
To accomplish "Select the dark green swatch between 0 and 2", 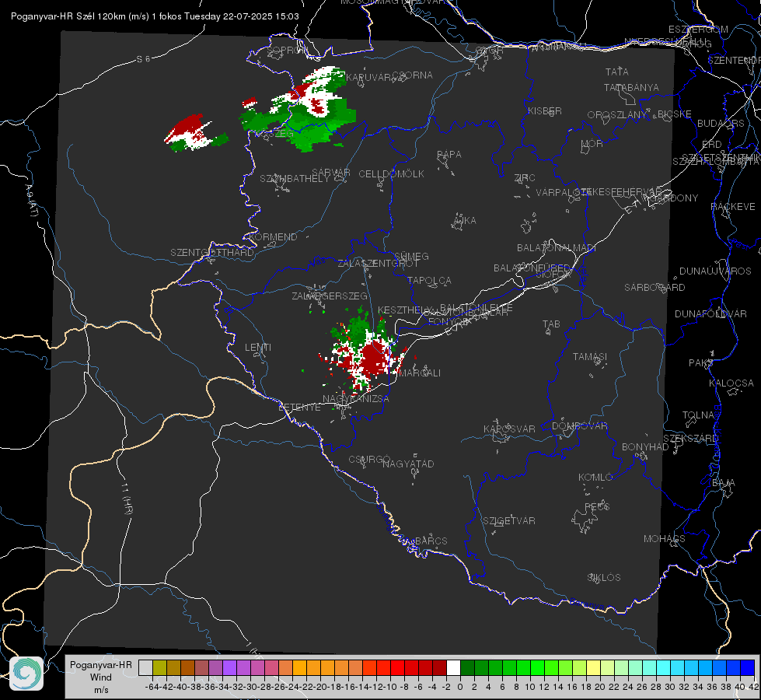I will click(467, 668).
